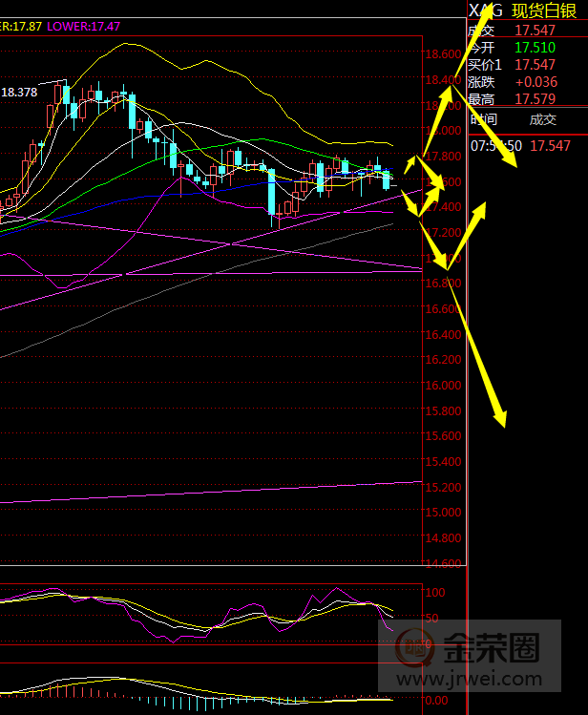
Task: Select the 07:5x:50 tick time entry
Action: (496, 146)
